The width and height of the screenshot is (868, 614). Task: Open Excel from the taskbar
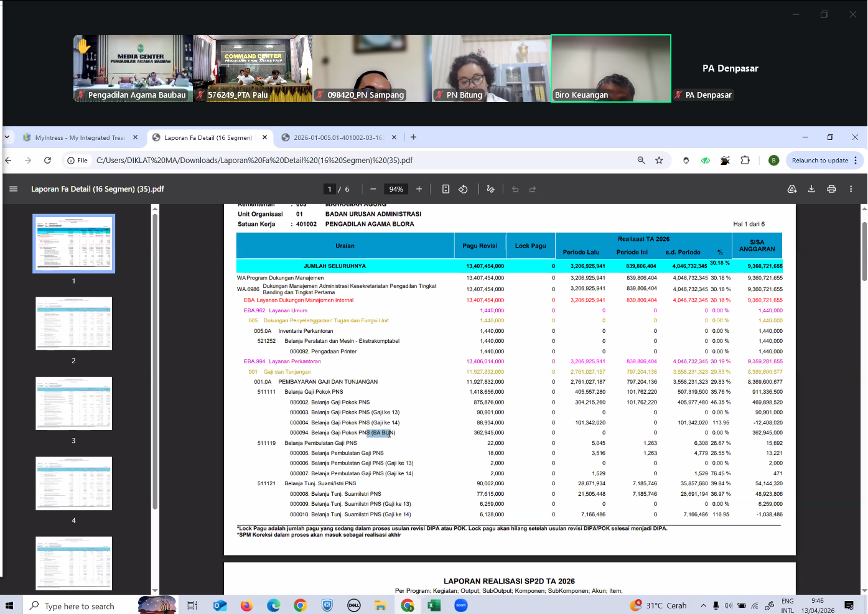point(434,605)
